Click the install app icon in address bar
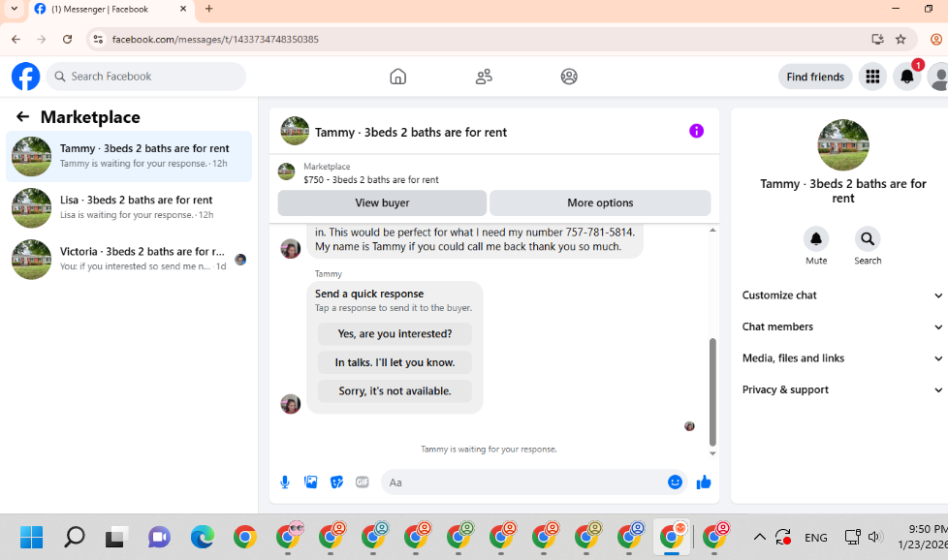 pos(877,40)
